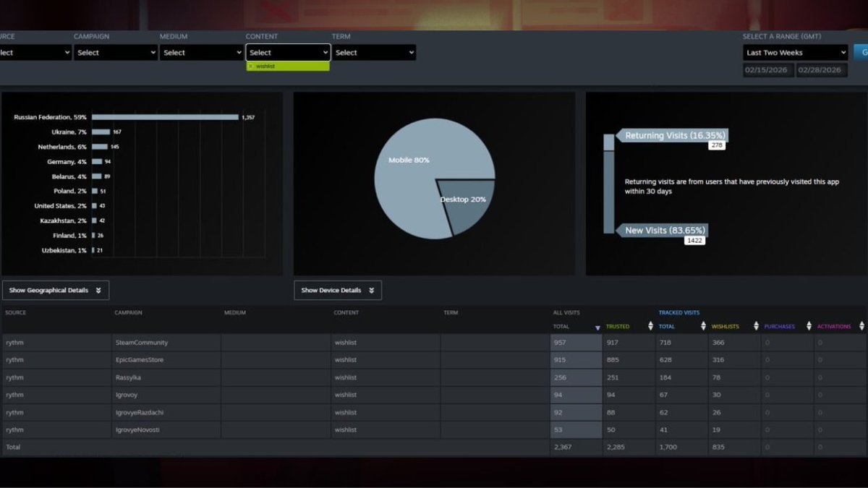Select the SteamCommunity campaign cell

click(166, 342)
